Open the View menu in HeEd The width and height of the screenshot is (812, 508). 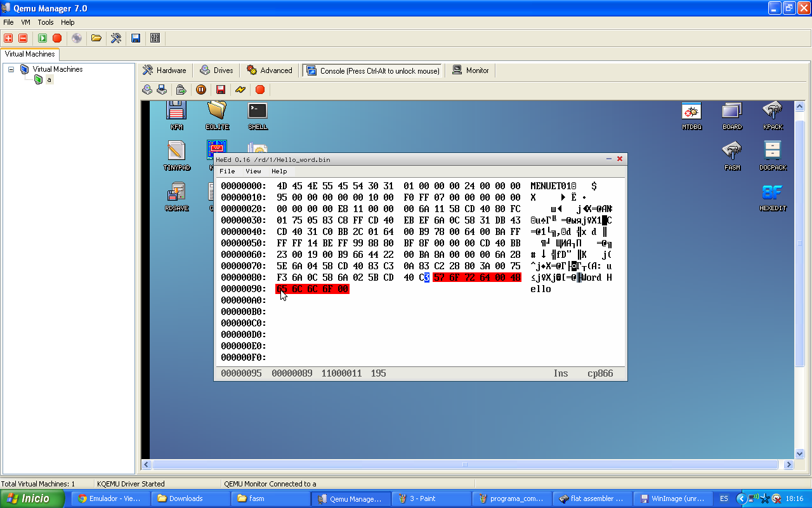[253, 171]
